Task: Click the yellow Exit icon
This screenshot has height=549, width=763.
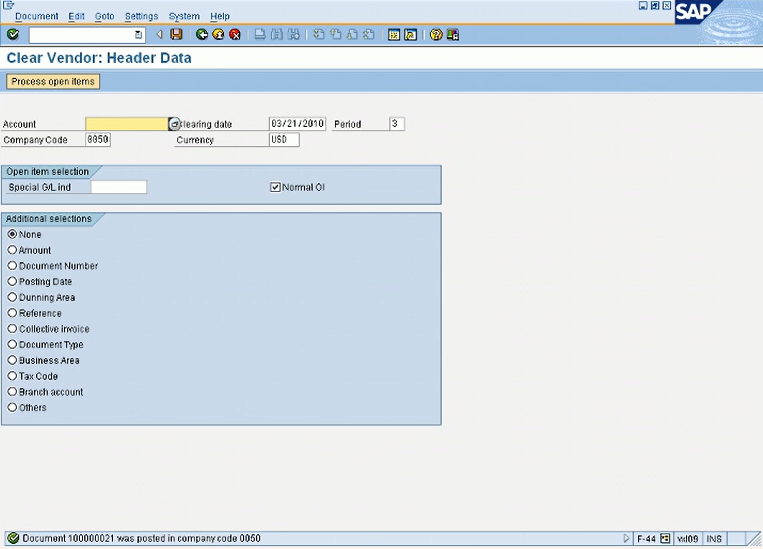Action: pos(218,35)
